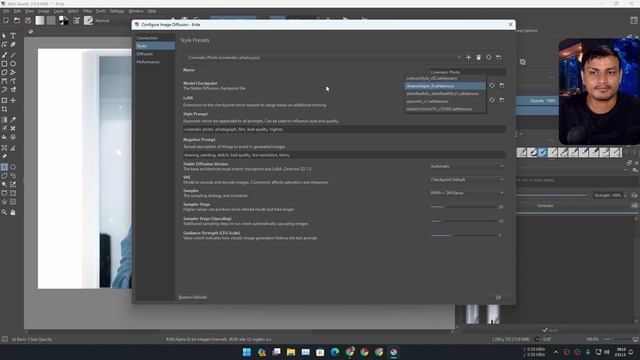Choose the etherRealMix checkpoint in list
This screenshot has height=360, width=640.
tap(445, 93)
